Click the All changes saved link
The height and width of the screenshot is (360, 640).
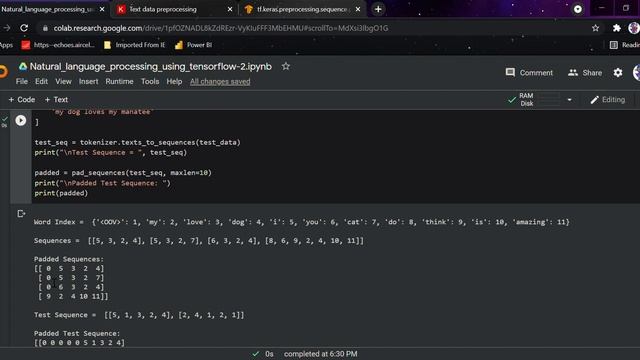pos(220,82)
